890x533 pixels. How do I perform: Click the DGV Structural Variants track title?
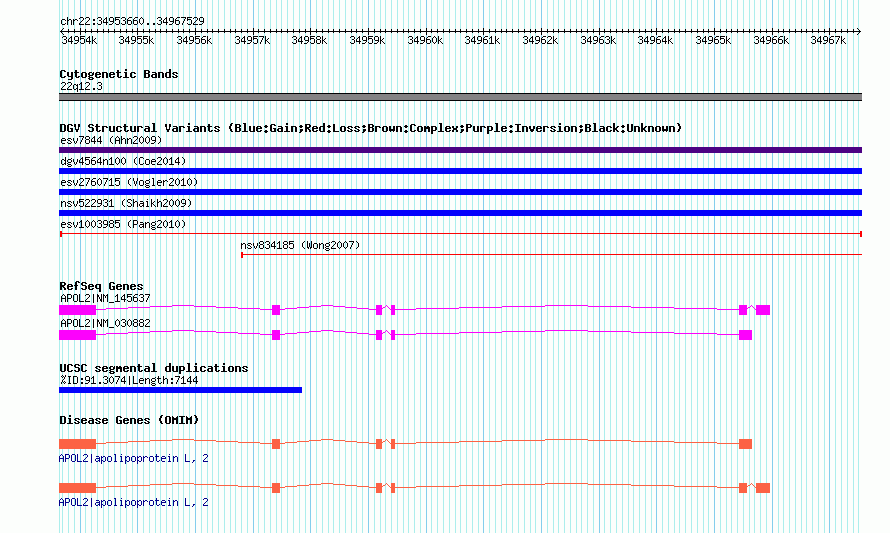[x=371, y=128]
